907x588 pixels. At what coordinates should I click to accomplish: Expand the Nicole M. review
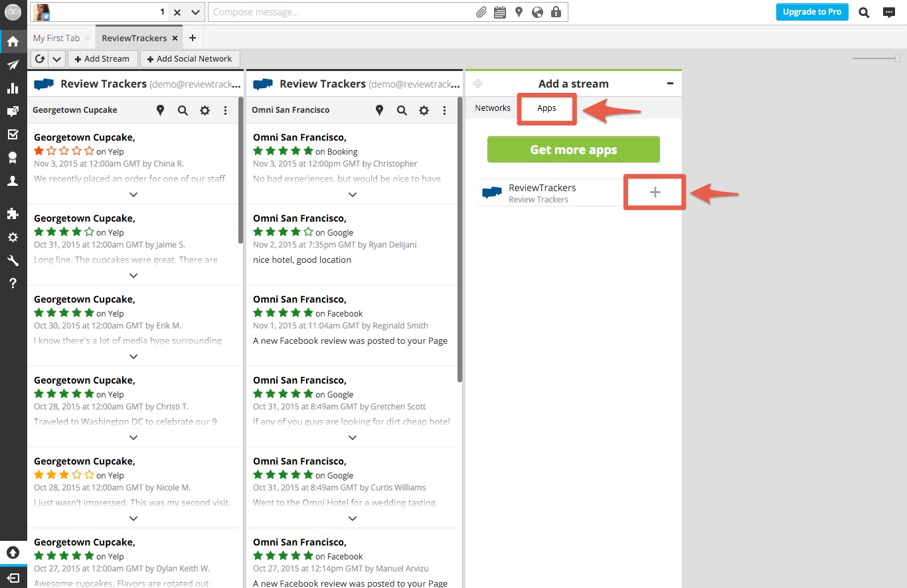[x=133, y=518]
